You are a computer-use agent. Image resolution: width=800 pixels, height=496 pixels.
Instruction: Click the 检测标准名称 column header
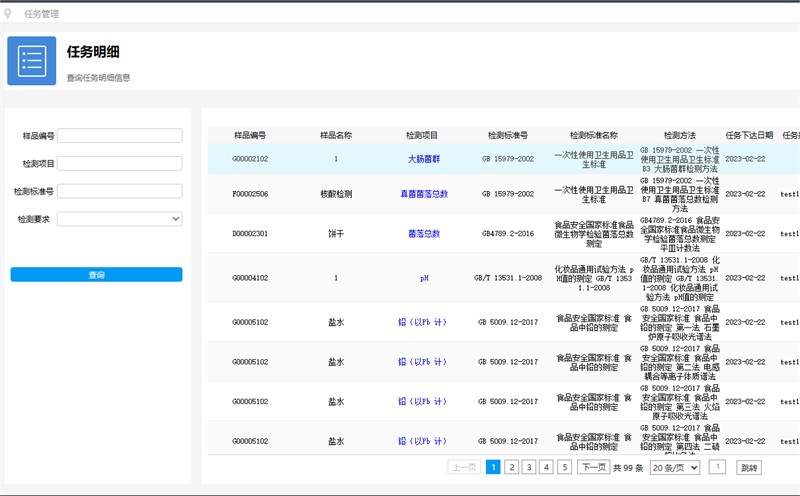tap(594, 135)
